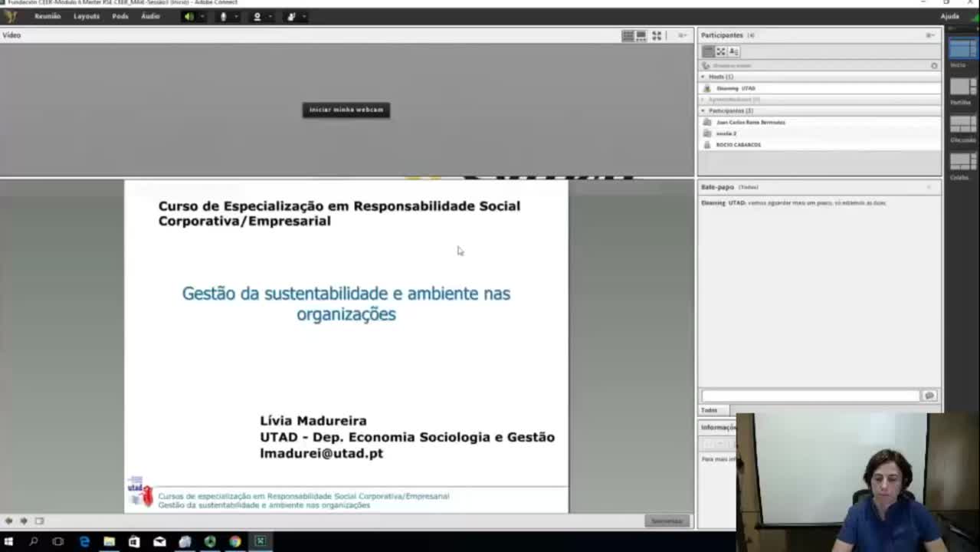This screenshot has width=980, height=552.
Task: Toggle full screen mode of the Video pod
Action: coord(657,35)
